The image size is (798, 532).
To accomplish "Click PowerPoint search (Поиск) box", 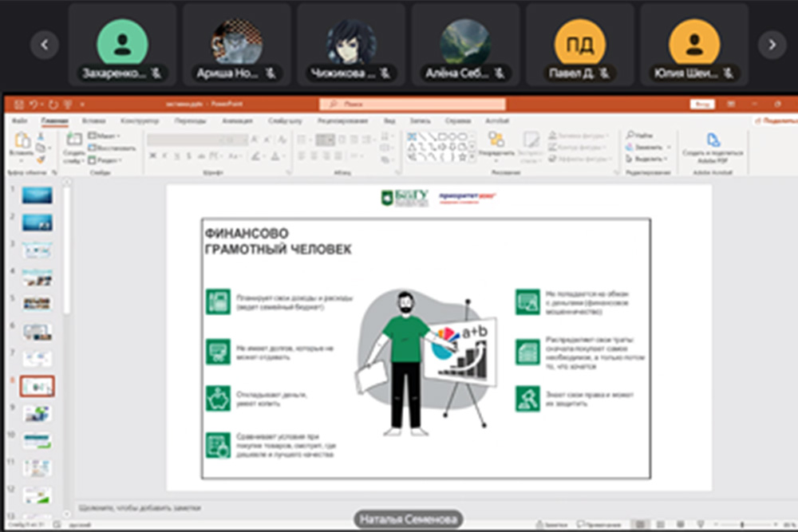I will coord(413,104).
